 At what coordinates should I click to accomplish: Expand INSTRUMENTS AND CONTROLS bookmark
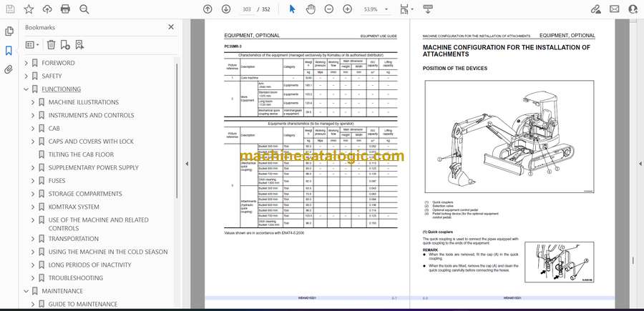(33, 115)
